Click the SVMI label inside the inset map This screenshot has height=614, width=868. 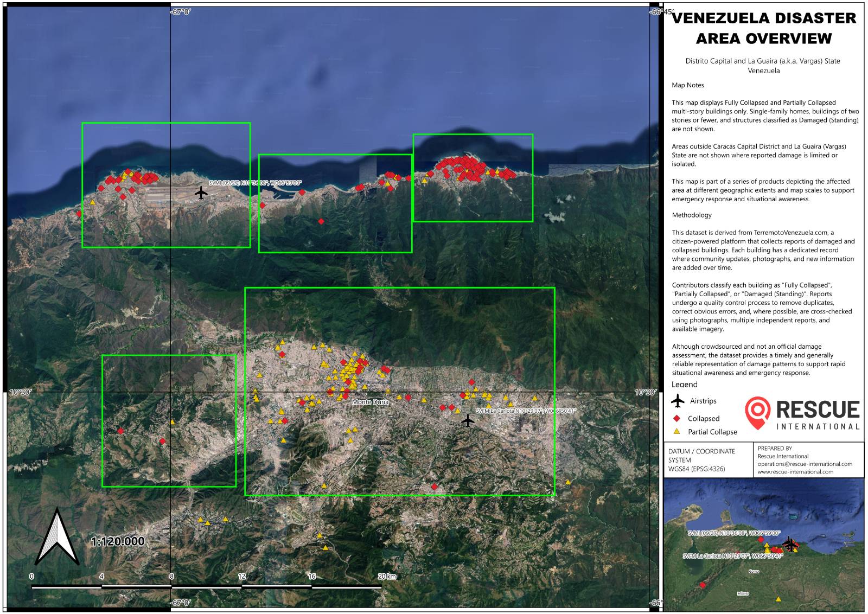[x=734, y=533]
